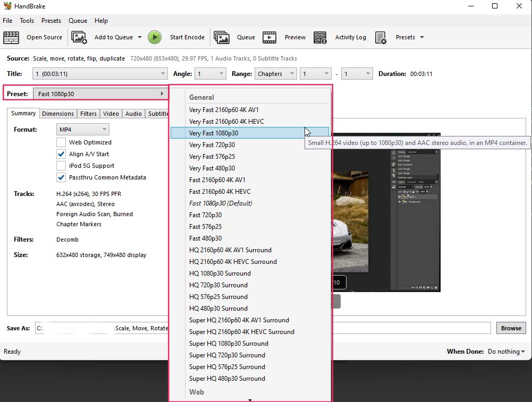Viewport: 532px width, 402px height.
Task: Expand the Presets toolbar dropdown arrow
Action: point(422,37)
